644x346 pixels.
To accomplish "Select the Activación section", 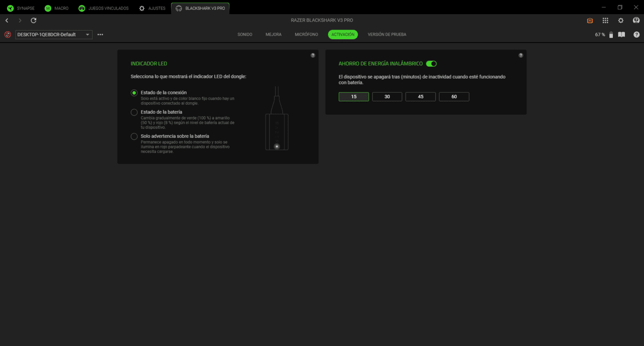I will pos(343,35).
